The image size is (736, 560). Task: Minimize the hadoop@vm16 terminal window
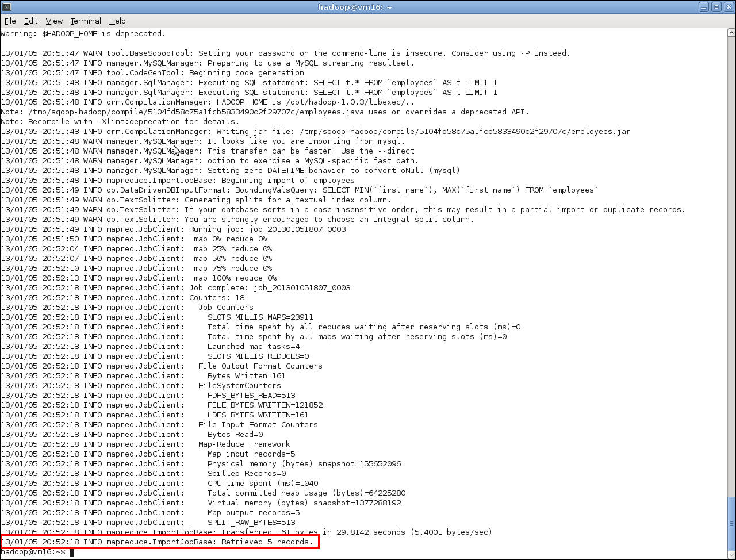pos(704,7)
